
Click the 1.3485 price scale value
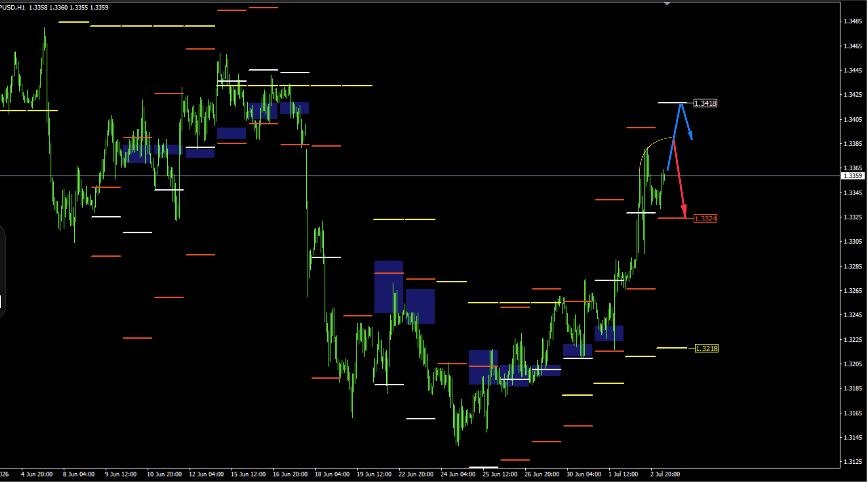point(853,21)
